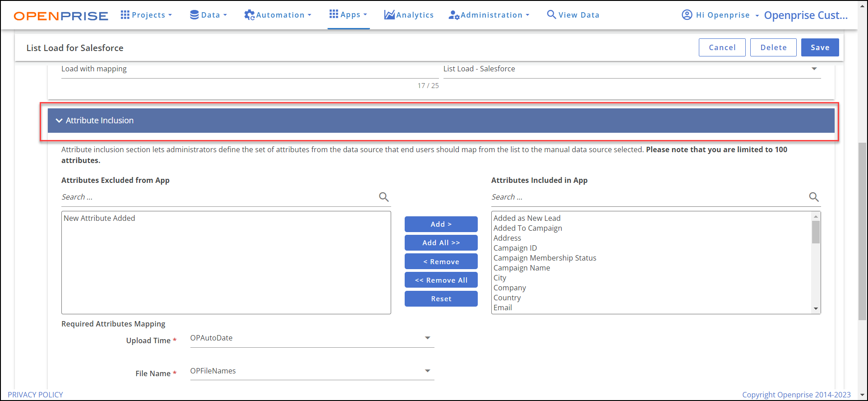The width and height of the screenshot is (868, 401).
Task: Click the Openprise Cust... account name
Action: click(806, 15)
